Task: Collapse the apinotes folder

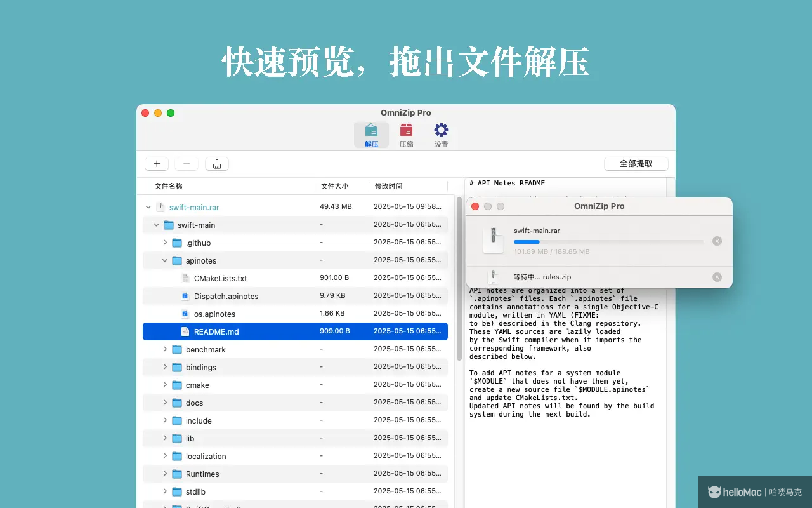Action: point(165,260)
